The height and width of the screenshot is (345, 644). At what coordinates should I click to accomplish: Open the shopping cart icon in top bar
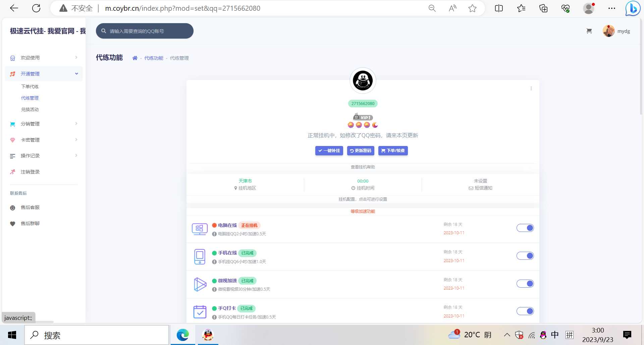[x=589, y=31]
